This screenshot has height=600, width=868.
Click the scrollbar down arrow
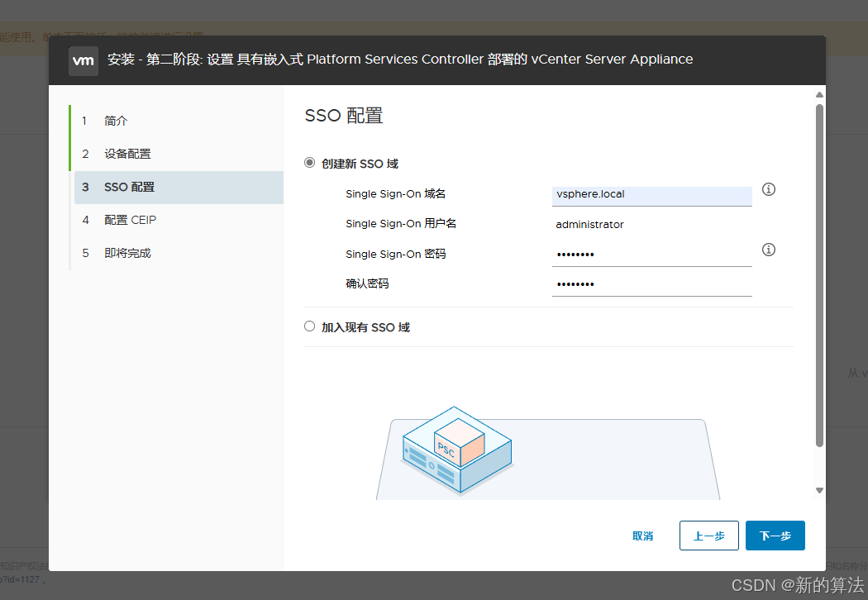click(x=819, y=490)
